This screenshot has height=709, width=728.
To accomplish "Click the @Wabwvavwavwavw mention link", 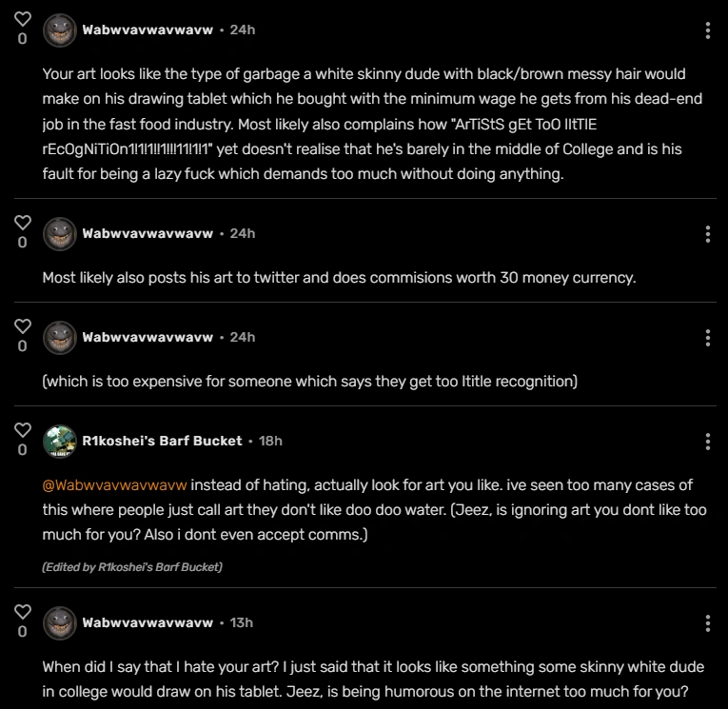I will [113, 485].
